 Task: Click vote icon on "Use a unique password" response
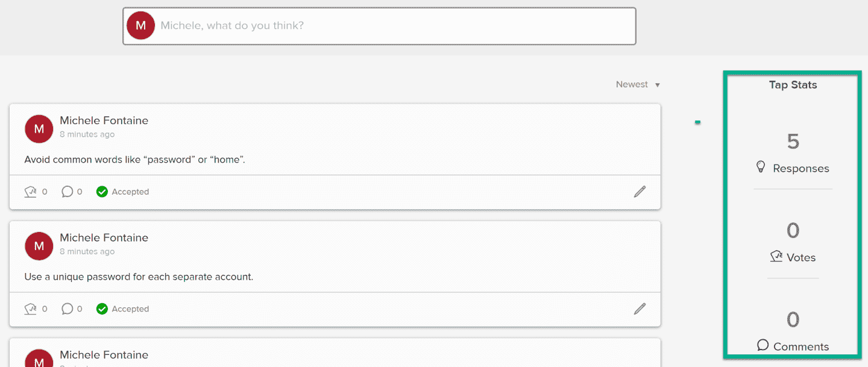31,309
